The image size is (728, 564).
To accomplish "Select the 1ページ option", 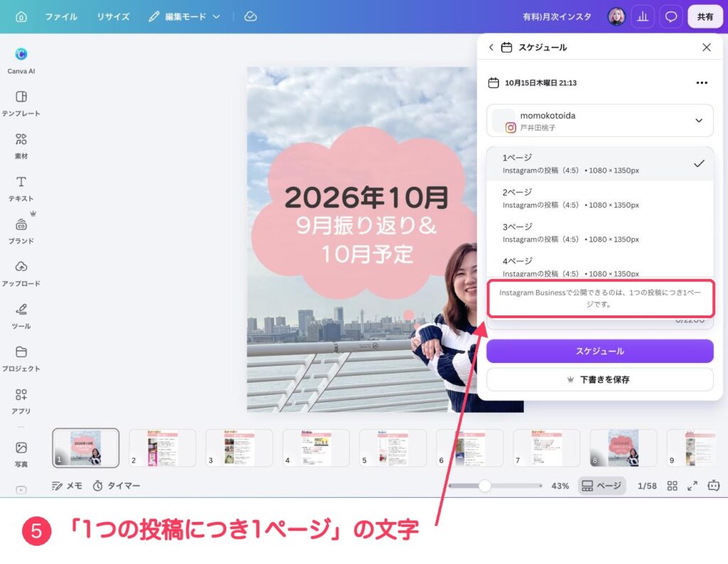I will [600, 163].
